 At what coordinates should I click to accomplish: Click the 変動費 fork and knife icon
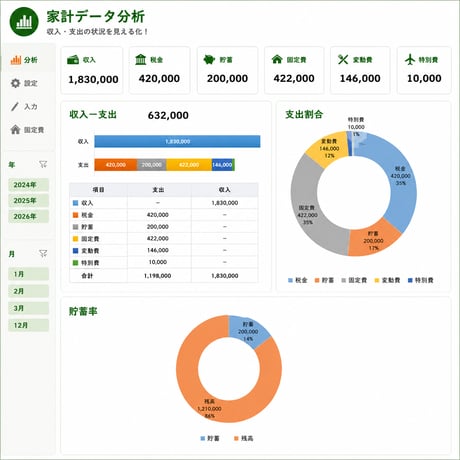[x=343, y=59]
